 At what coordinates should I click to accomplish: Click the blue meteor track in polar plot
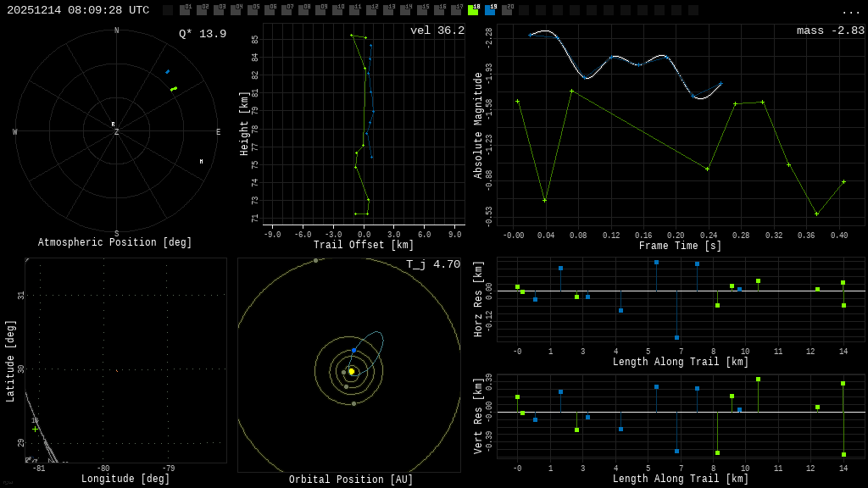[x=167, y=72]
